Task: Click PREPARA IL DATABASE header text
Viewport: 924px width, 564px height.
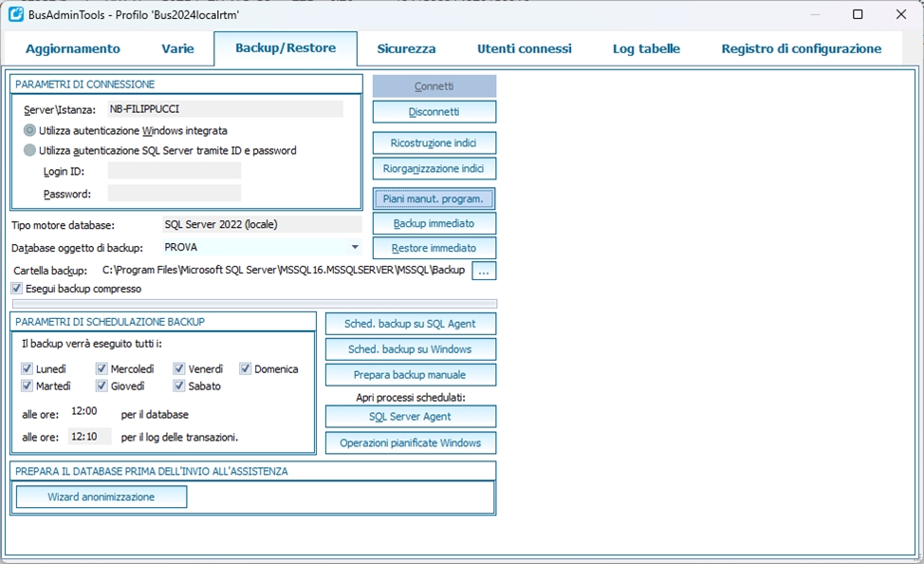Action: coord(152,471)
